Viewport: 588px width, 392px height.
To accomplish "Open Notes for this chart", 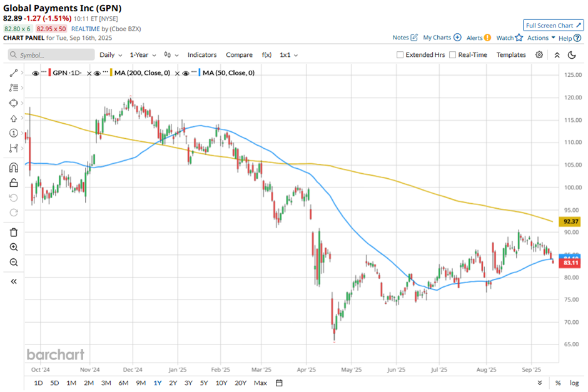I will (x=405, y=38).
